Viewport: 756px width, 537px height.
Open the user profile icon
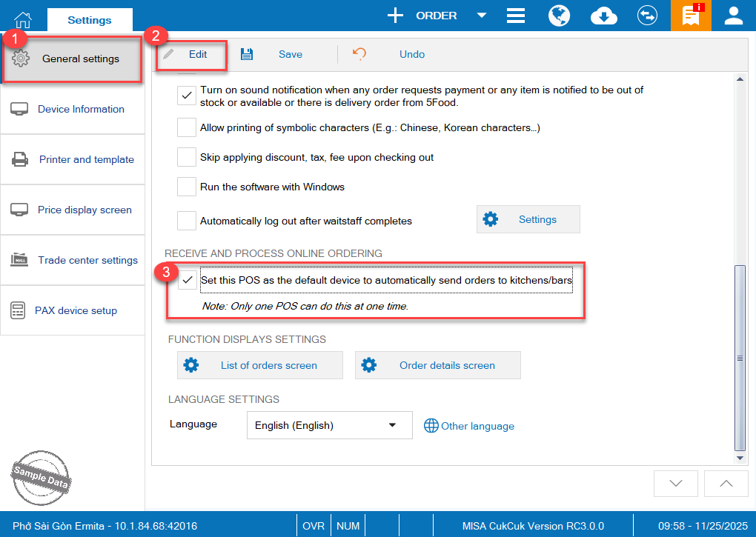point(734,16)
